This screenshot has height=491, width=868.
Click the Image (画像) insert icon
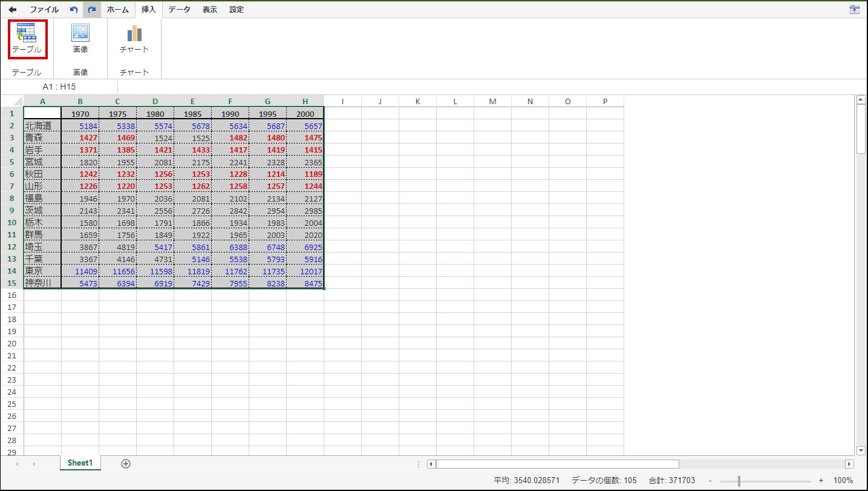coord(80,39)
